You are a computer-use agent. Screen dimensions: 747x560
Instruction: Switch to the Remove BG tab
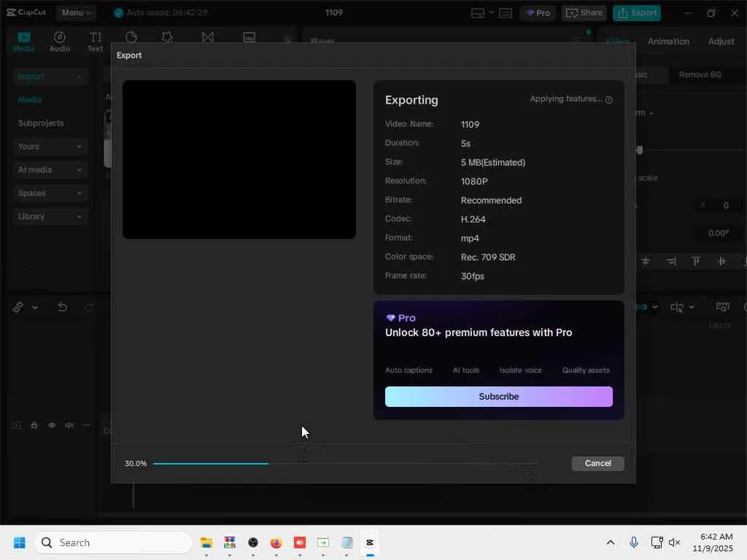point(700,75)
